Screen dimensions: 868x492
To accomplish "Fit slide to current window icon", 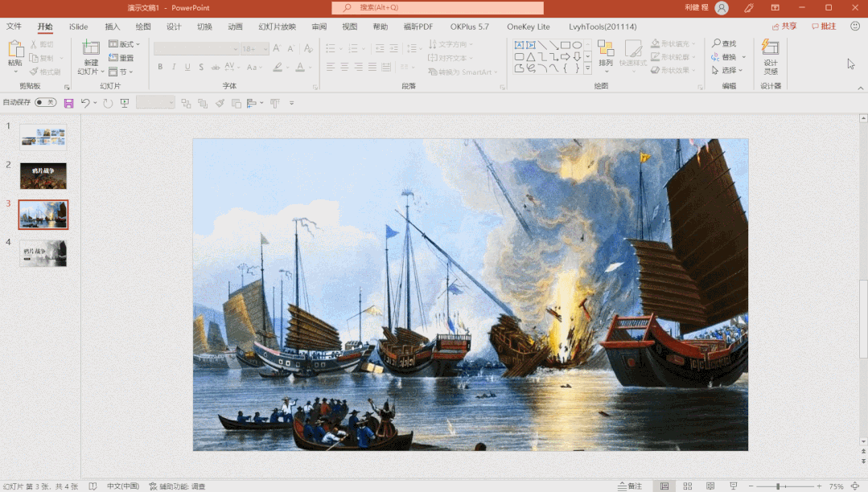I will [x=855, y=486].
